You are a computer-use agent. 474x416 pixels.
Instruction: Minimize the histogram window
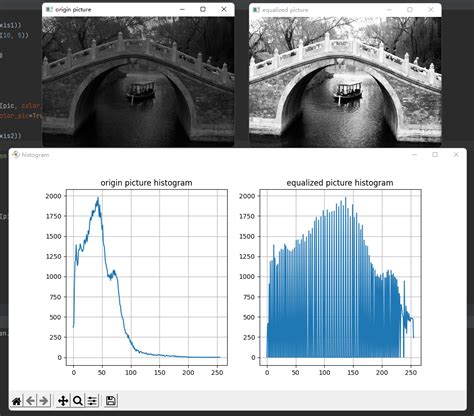tap(414, 154)
